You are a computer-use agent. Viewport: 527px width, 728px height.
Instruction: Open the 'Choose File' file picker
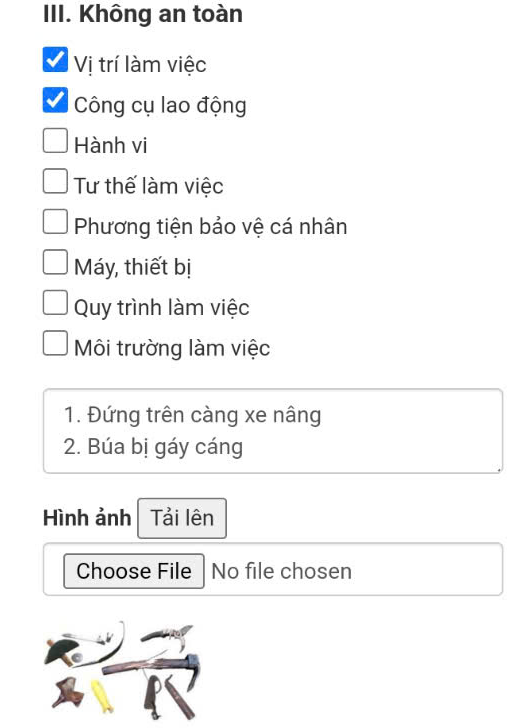[x=134, y=571]
